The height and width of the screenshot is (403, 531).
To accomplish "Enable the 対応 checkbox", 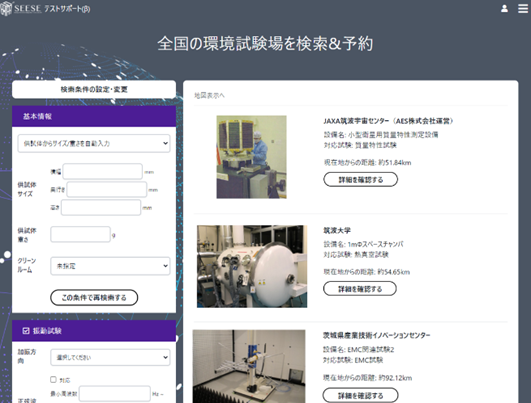I will coord(53,379).
